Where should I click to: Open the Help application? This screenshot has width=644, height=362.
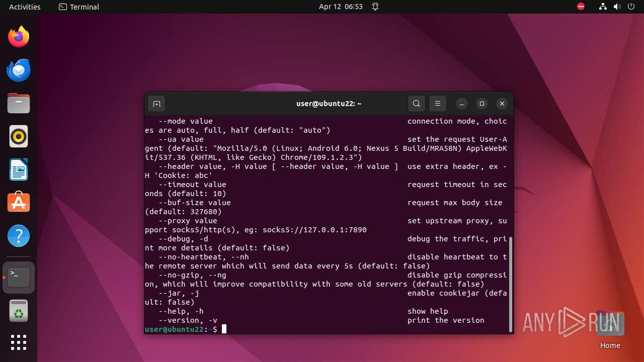point(19,236)
